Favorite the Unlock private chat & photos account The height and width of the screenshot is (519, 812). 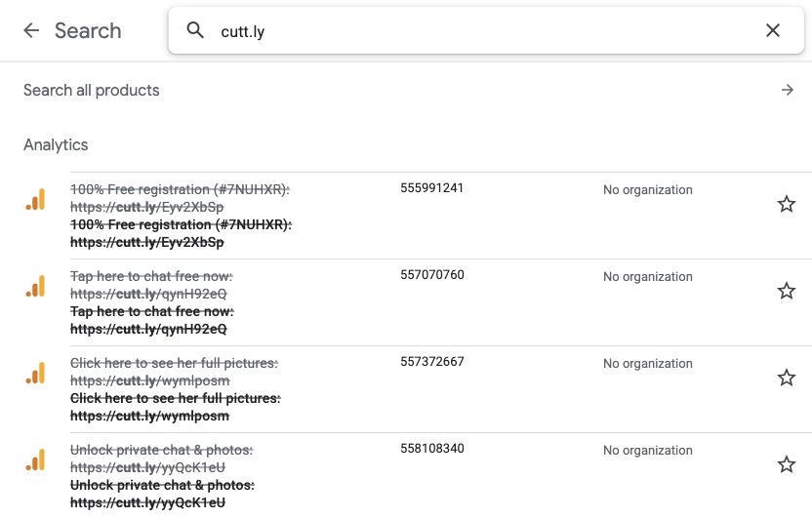pos(786,464)
